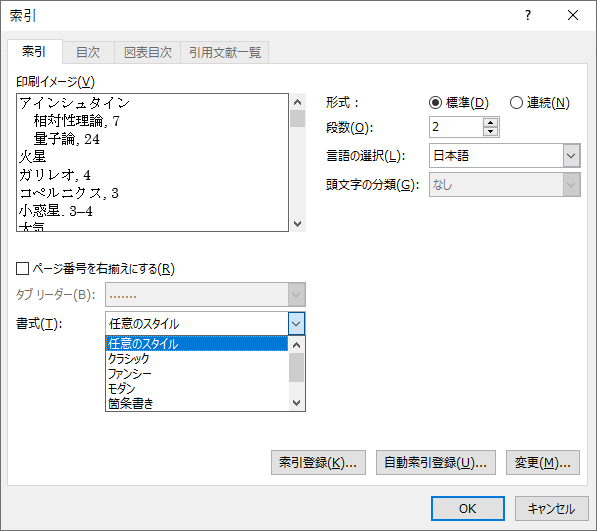Choose モダン format option

[x=197, y=388]
